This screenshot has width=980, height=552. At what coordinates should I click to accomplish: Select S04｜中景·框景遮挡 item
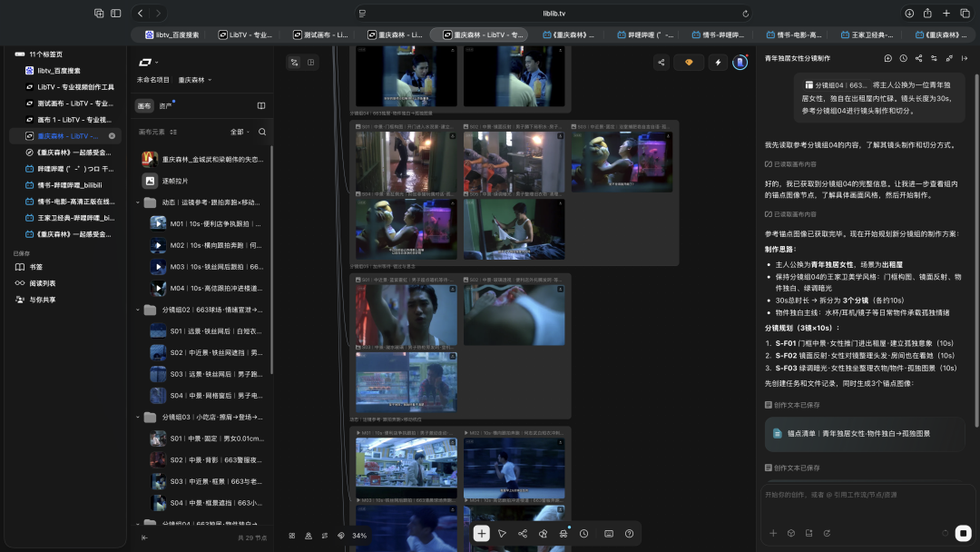(x=206, y=503)
